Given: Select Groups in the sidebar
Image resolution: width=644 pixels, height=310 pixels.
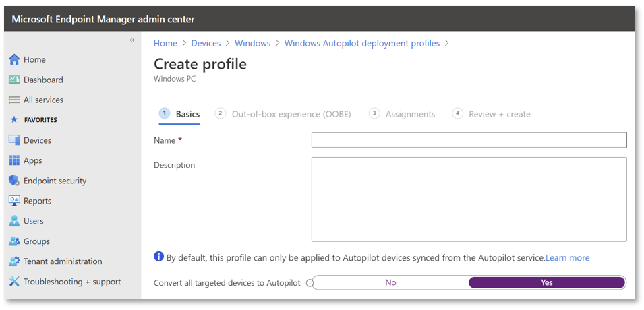Looking at the screenshot, I should (x=36, y=241).
